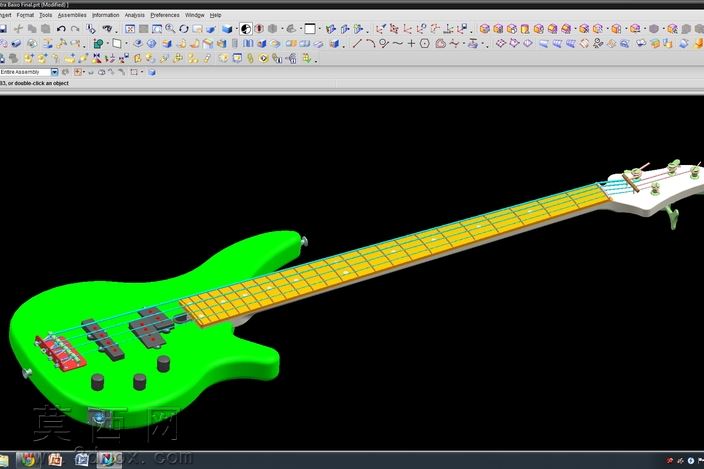Click the Cut scissors icon
The height and width of the screenshot is (469, 704).
pos(18,29)
